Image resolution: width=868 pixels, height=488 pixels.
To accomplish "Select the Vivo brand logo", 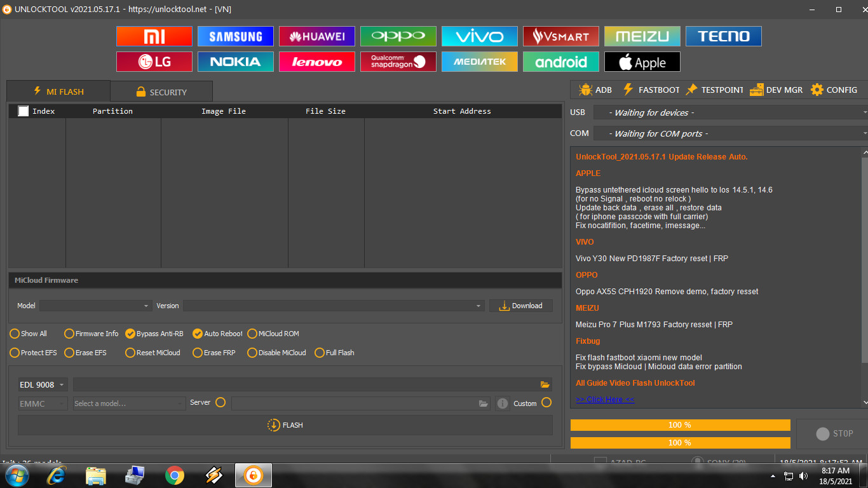I will click(x=480, y=36).
